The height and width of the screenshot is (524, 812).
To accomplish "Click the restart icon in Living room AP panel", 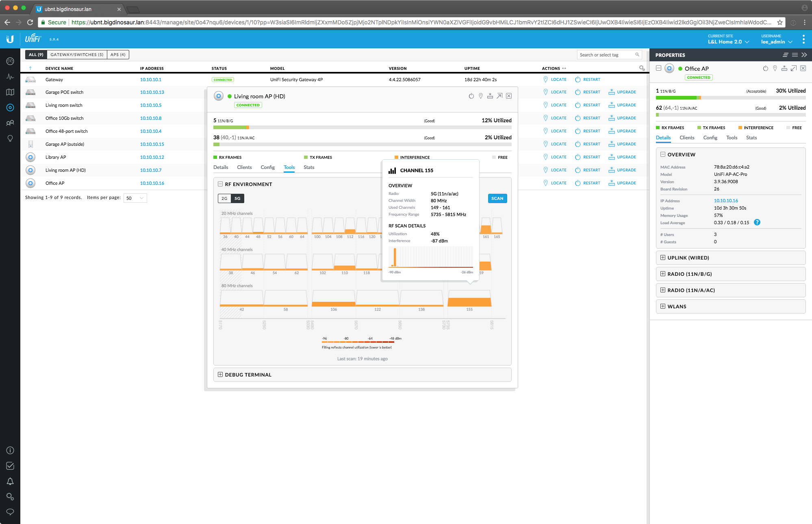I will pos(471,96).
